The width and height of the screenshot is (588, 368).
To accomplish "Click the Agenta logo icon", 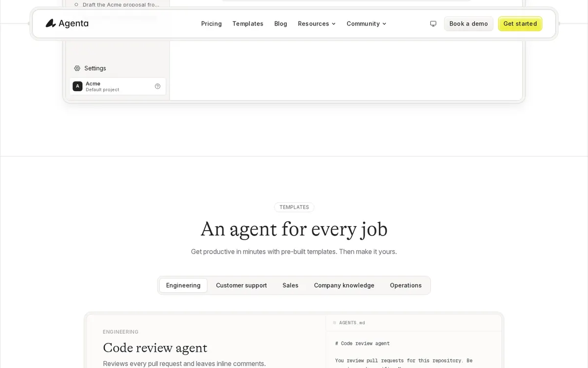I will coord(51,24).
